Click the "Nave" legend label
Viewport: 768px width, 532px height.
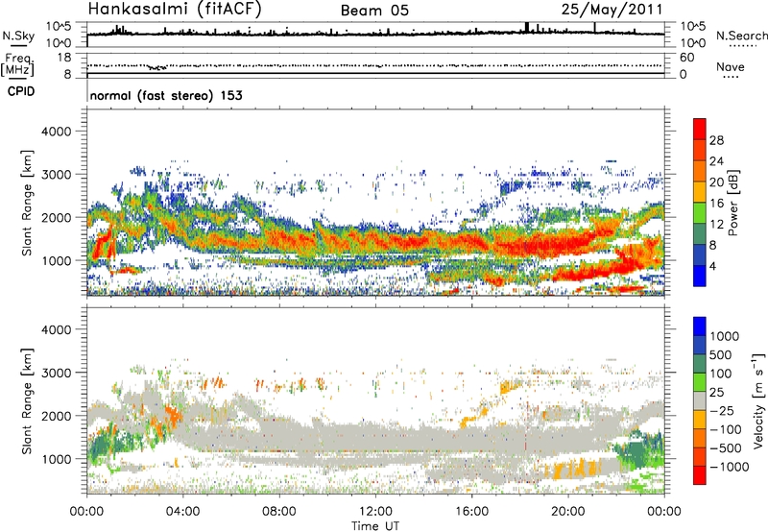(x=731, y=66)
